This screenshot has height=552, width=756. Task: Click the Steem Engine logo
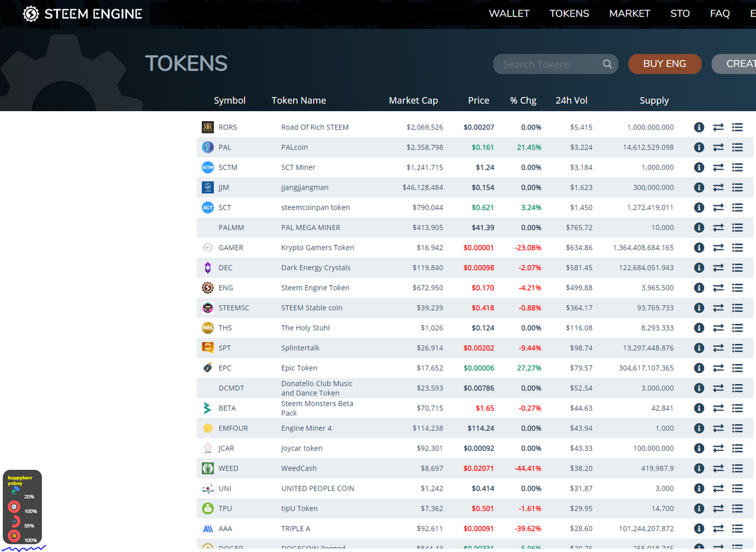coord(83,14)
